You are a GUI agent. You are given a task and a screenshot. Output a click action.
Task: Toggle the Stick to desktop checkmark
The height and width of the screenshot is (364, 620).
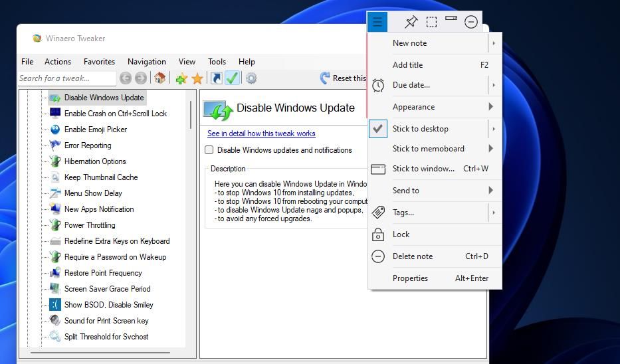[378, 129]
